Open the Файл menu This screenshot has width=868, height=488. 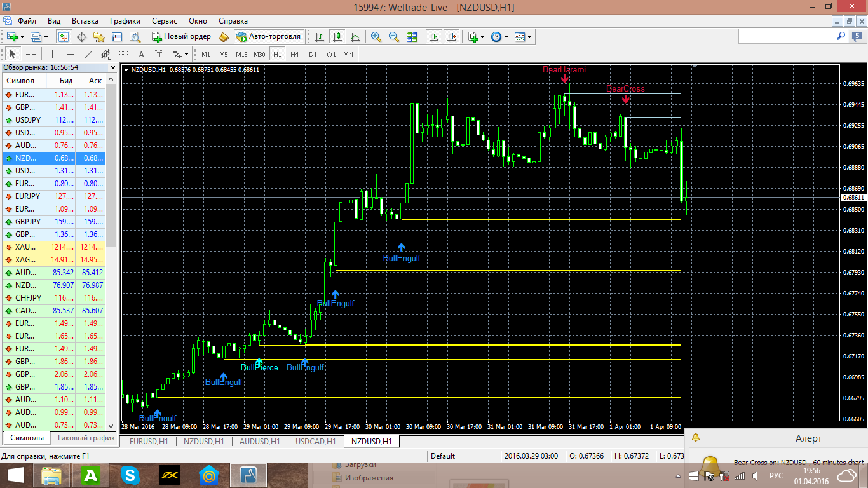click(27, 21)
